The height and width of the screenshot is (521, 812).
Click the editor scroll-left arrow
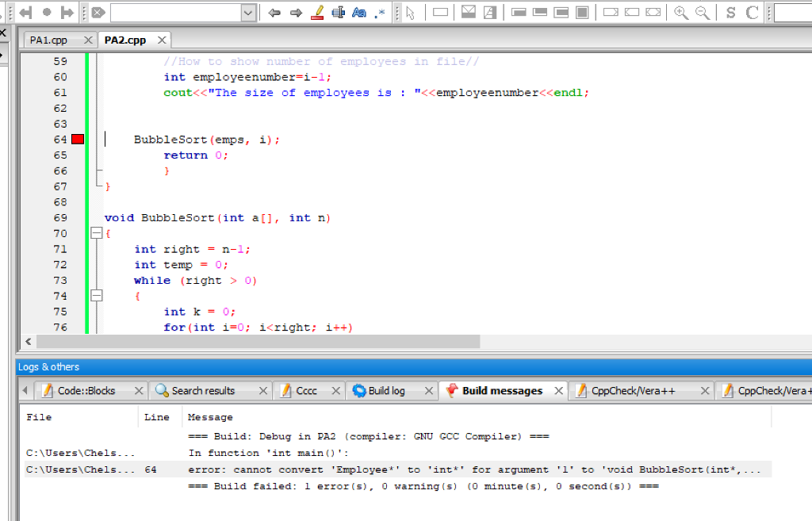29,341
